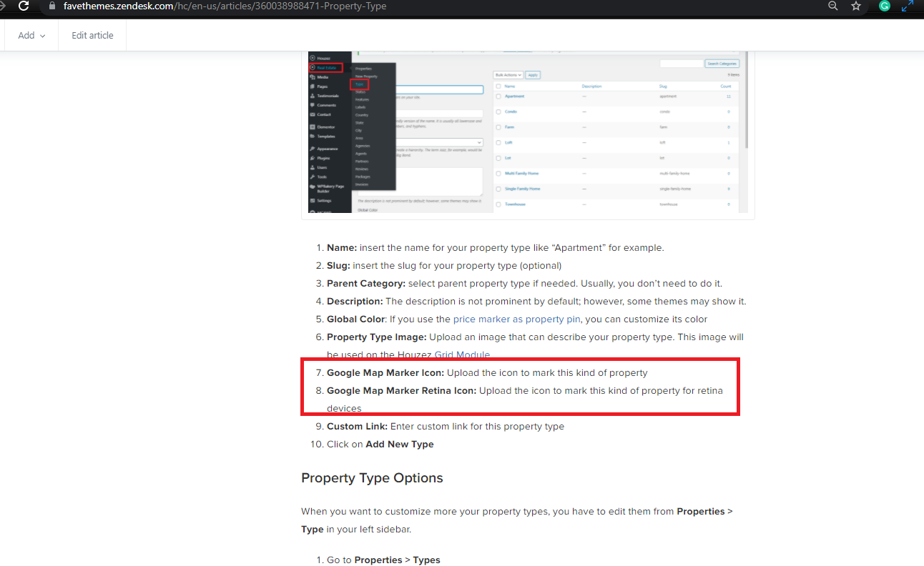This screenshot has width=924, height=566.
Task: Click the 'Custom Link:' label text
Action: point(357,426)
